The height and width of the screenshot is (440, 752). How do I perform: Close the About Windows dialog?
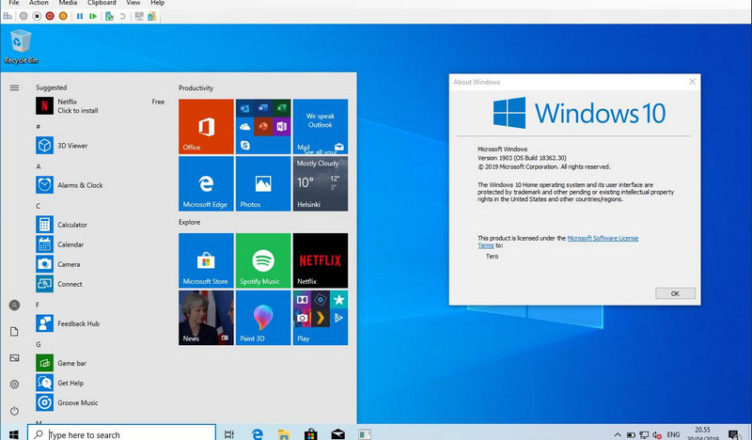[692, 82]
